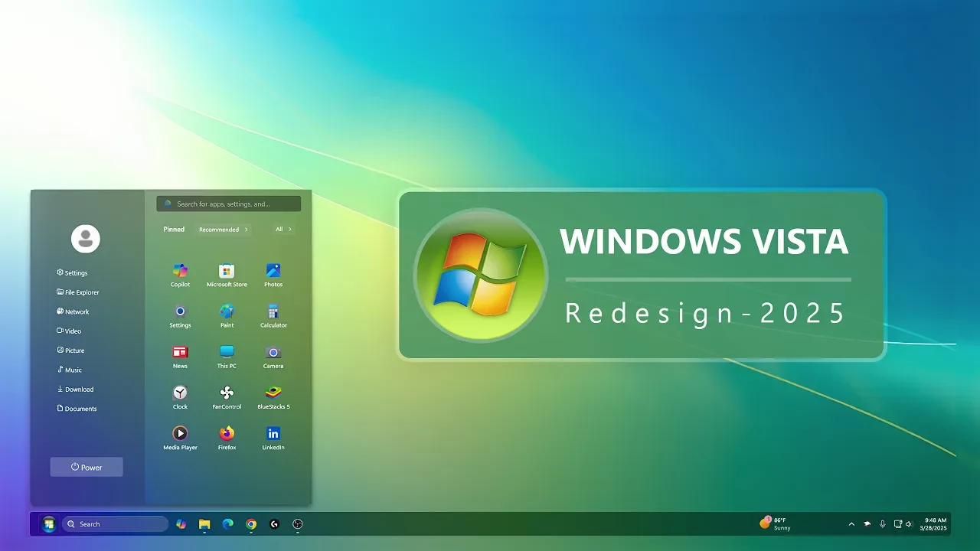Launch Microsoft Edge from the taskbar
Screen dimensions: 980x551
pyautogui.click(x=227, y=524)
